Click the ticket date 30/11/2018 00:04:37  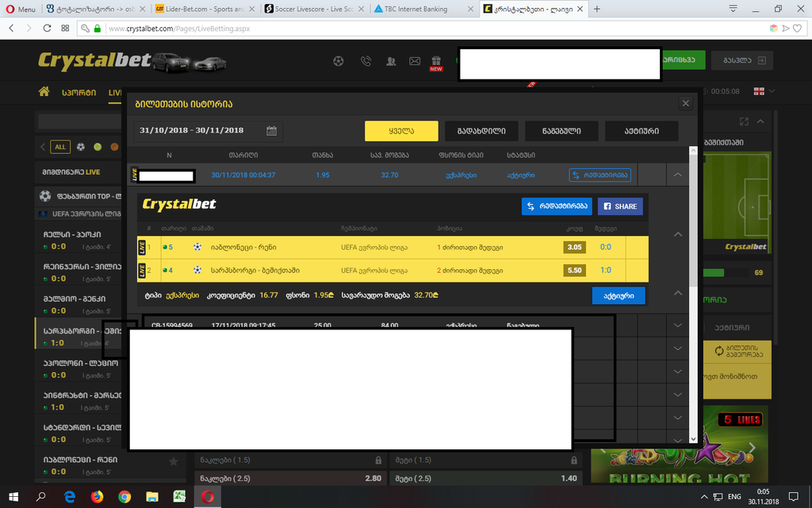pos(243,175)
